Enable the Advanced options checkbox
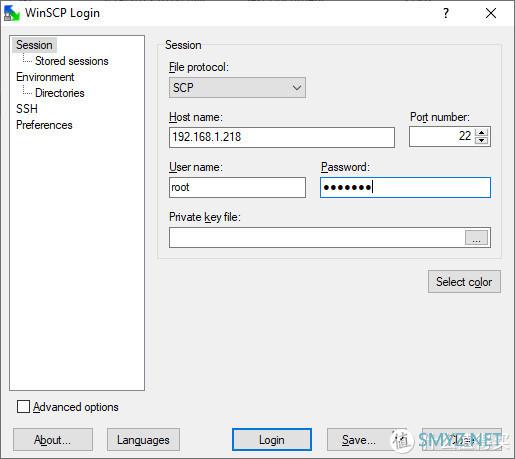This screenshot has height=459, width=515. point(23,407)
